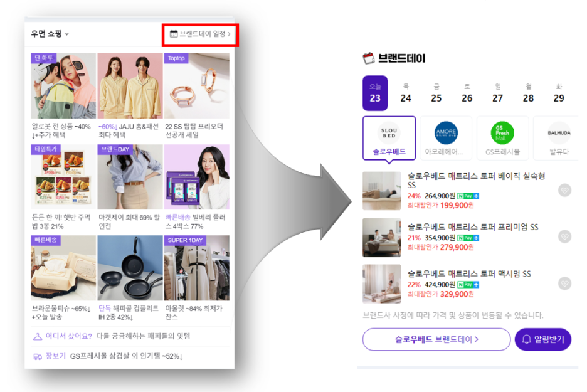The width and height of the screenshot is (587, 392).
Task: Like the 토퍼 프리미엄 SS product heart
Action: tap(564, 236)
